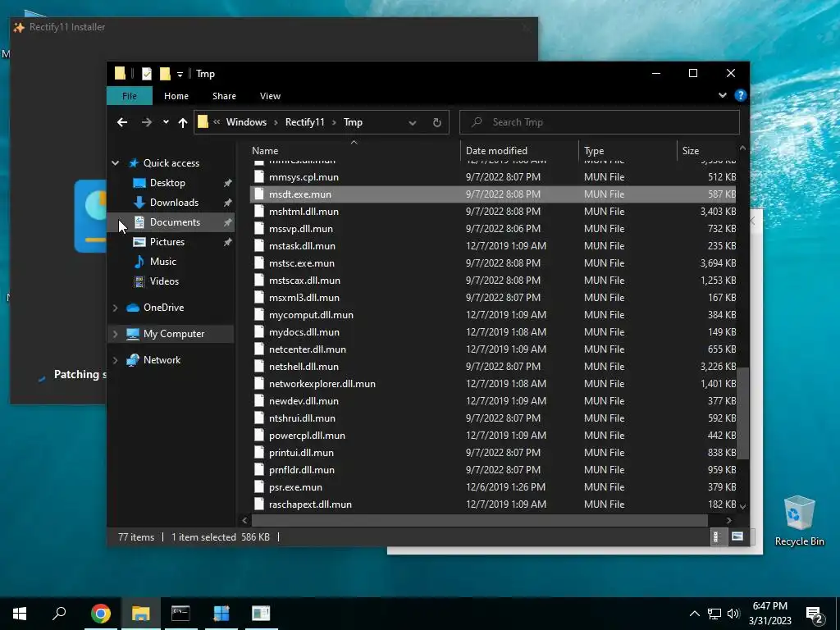Click the Search Tmp box
840x630 pixels.
[x=600, y=122]
